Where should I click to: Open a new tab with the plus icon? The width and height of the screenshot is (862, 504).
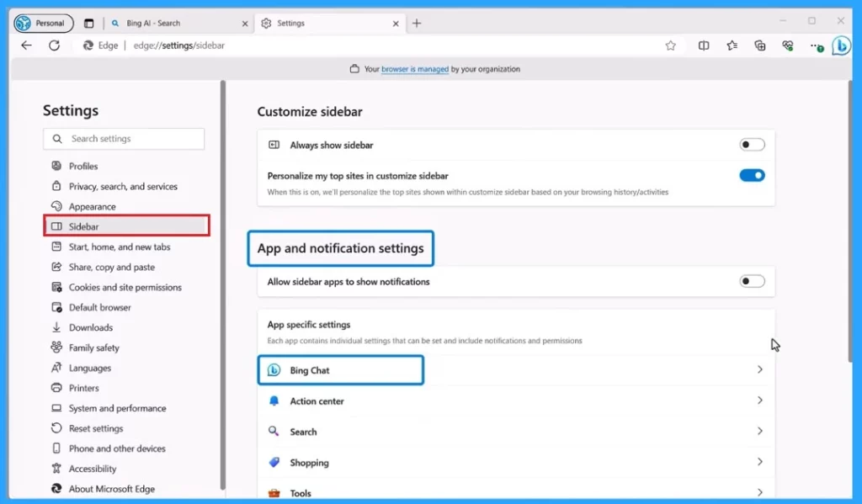[x=417, y=23]
